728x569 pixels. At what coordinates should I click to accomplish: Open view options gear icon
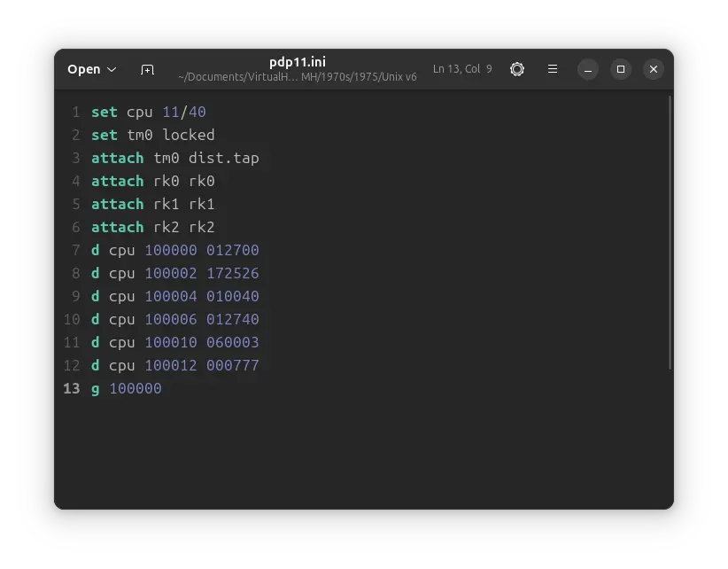(517, 69)
